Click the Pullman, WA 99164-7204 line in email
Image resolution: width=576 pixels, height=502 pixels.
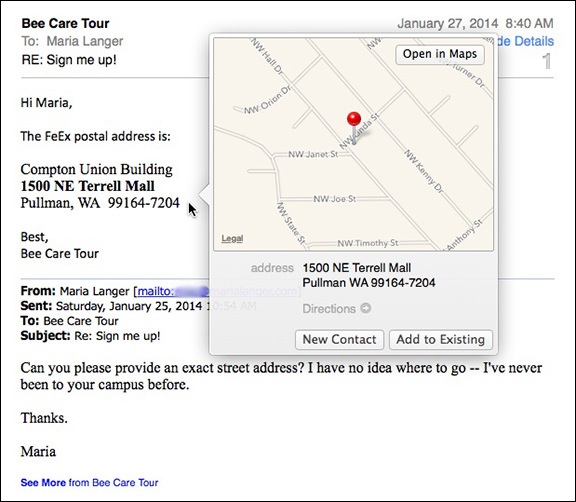click(100, 203)
